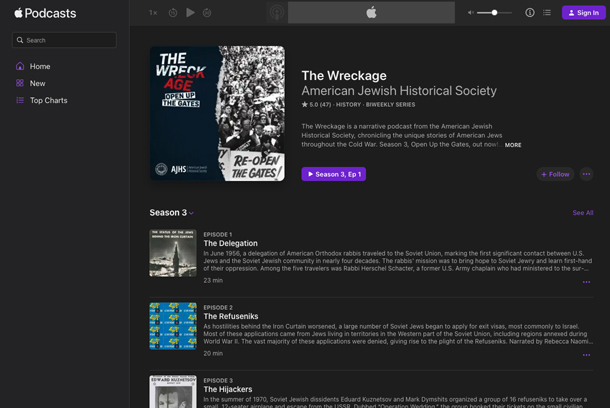Click the search magnifier icon
610x408 pixels.
point(20,40)
